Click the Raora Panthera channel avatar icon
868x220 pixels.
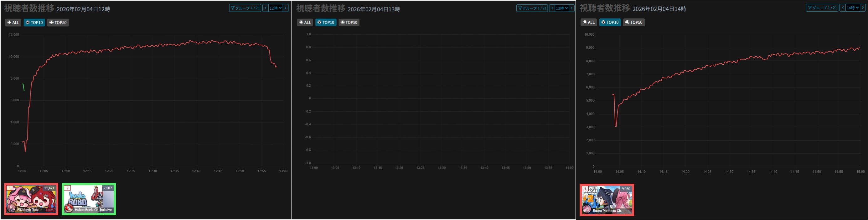[587, 209]
